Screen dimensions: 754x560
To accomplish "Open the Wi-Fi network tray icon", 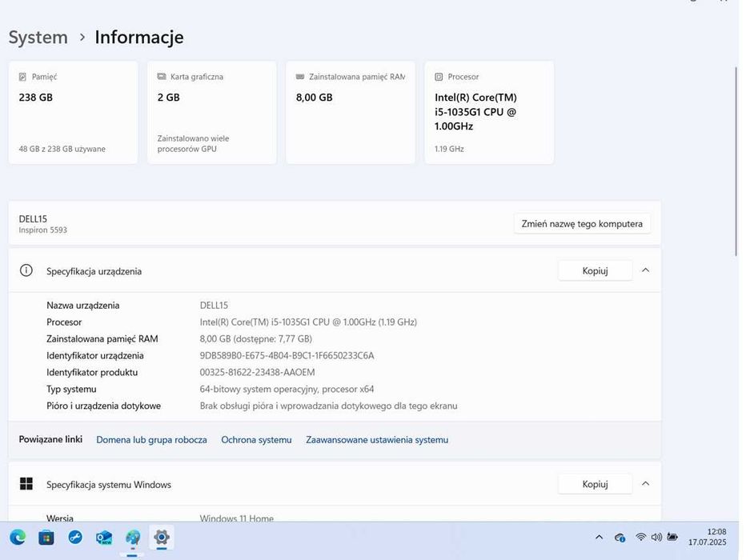I will pos(640,537).
